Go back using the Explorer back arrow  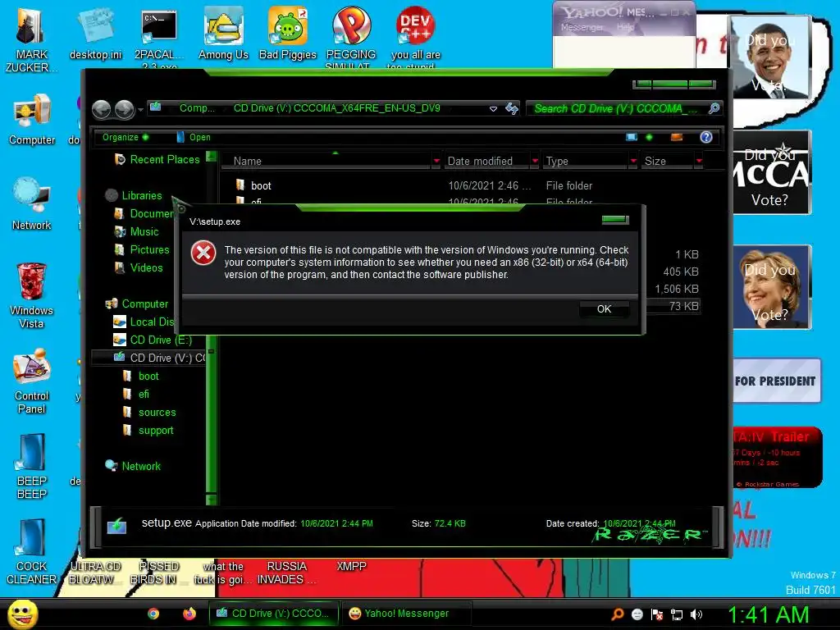101,109
